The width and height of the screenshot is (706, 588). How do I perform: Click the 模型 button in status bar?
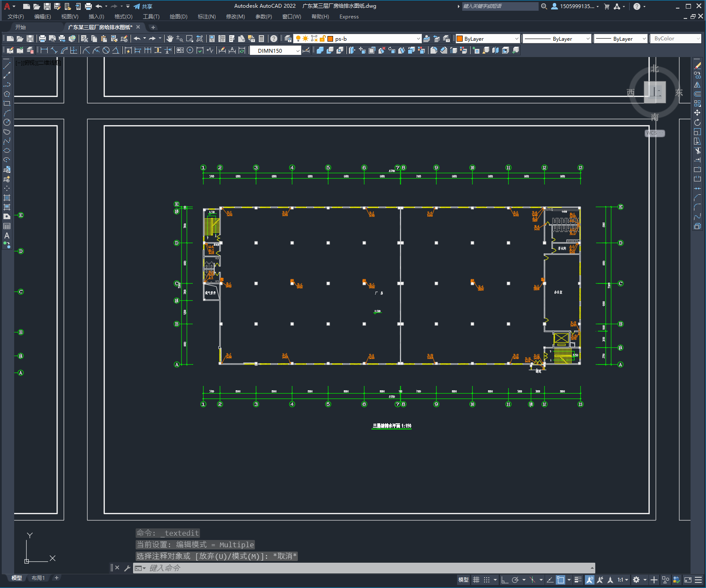(464, 580)
